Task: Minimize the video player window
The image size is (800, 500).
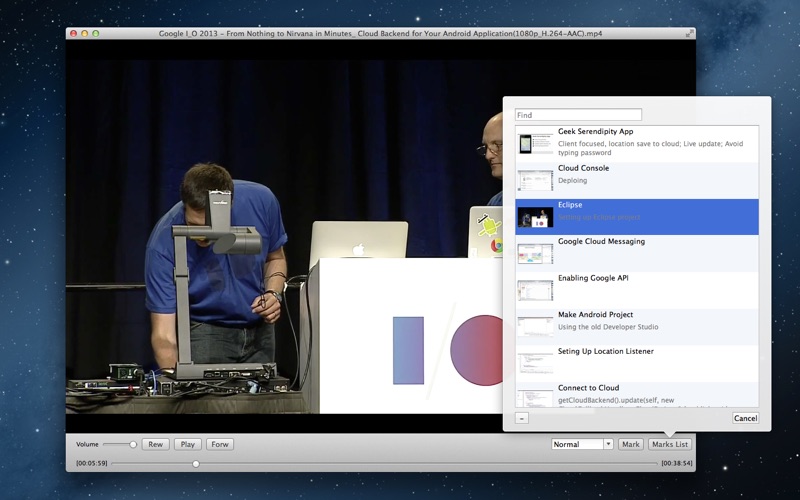Action: 85,34
